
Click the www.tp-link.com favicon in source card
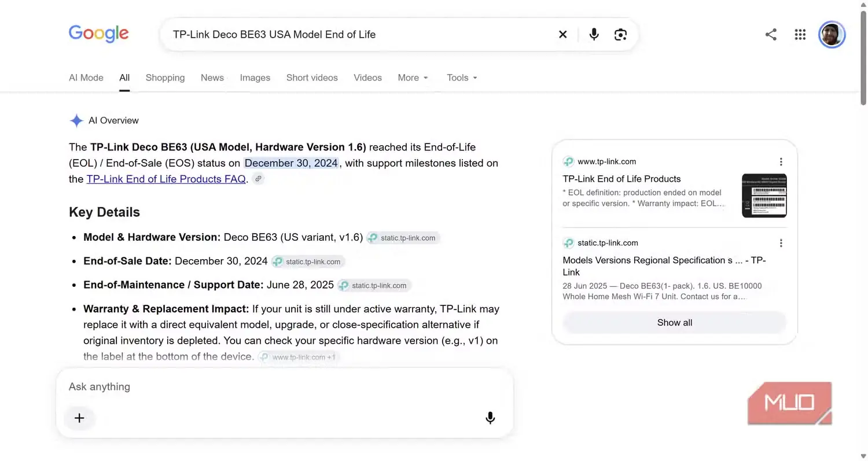[568, 161]
